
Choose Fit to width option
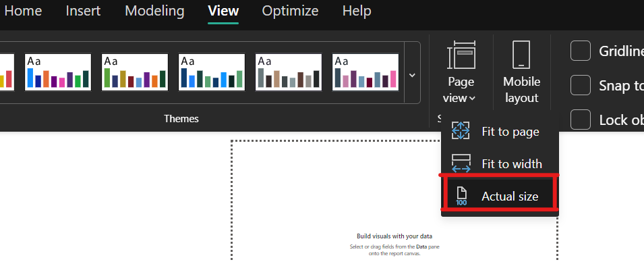(500, 163)
